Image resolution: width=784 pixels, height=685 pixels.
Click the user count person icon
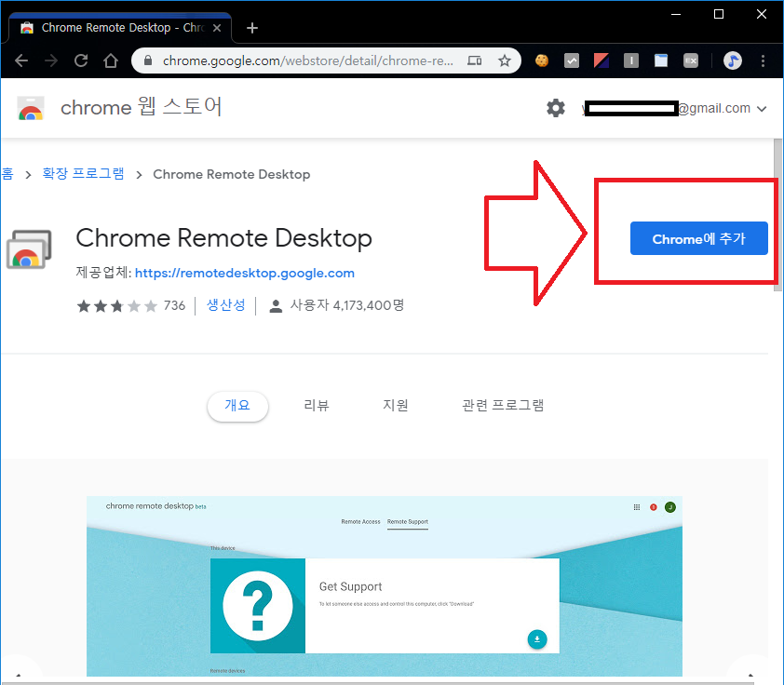point(276,306)
